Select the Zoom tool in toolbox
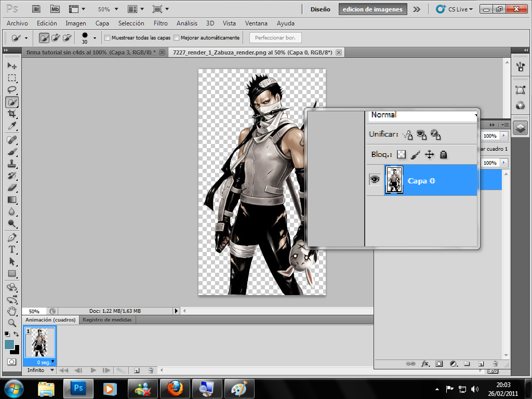 12,323
